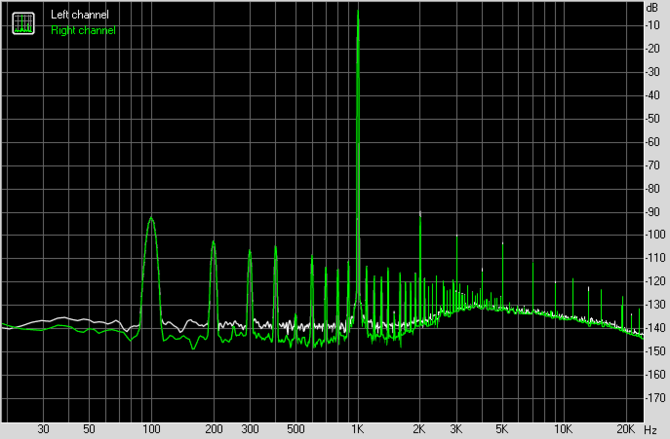Click the "5K" frequency axis label

502,429
